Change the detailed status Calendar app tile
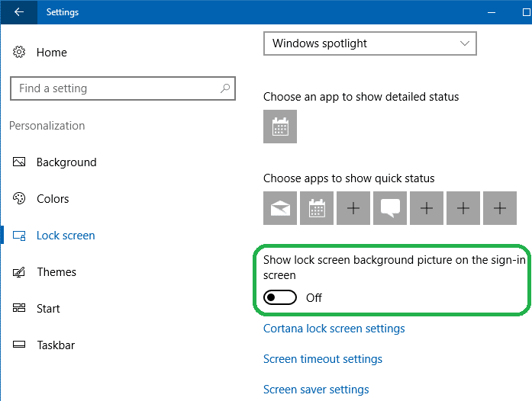Screen dimensions: 532x401 tap(280, 127)
